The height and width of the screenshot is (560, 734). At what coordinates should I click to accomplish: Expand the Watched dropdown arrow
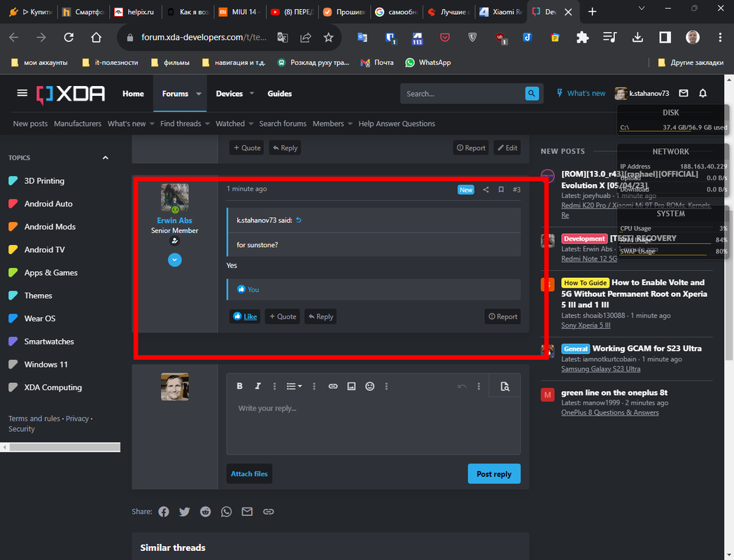251,124
